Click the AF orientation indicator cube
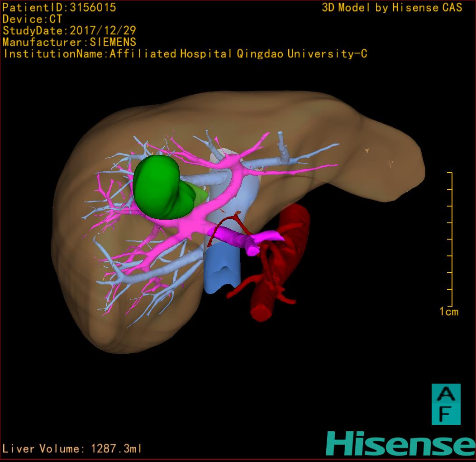Screen dimensions: 476x462 446,404
